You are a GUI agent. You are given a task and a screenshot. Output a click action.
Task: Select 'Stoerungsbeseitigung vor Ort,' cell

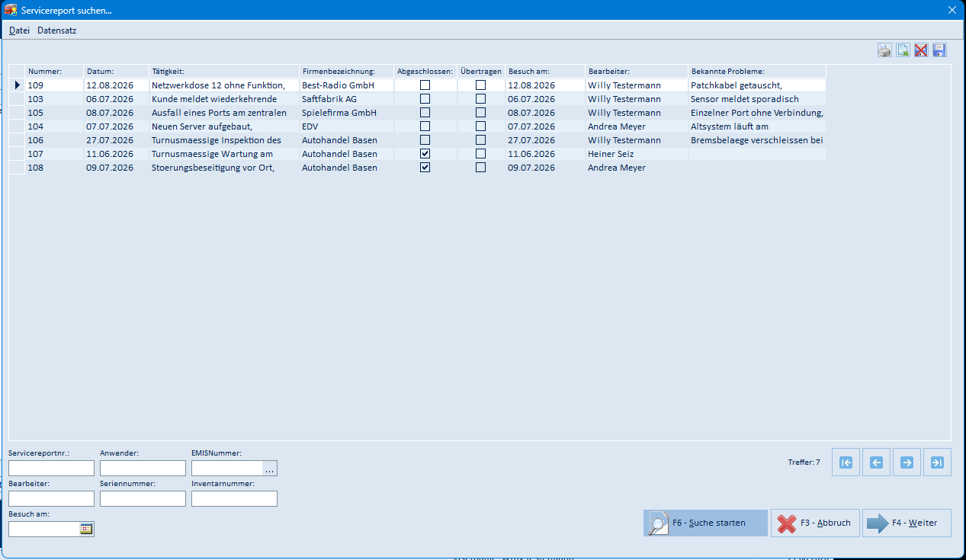pyautogui.click(x=224, y=168)
